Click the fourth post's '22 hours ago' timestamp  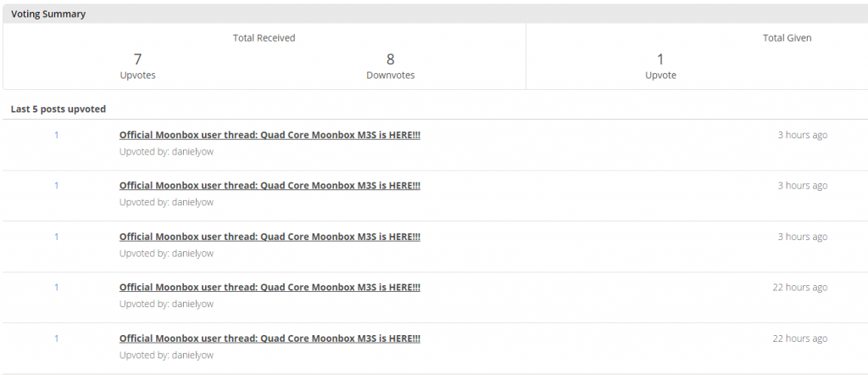click(799, 288)
